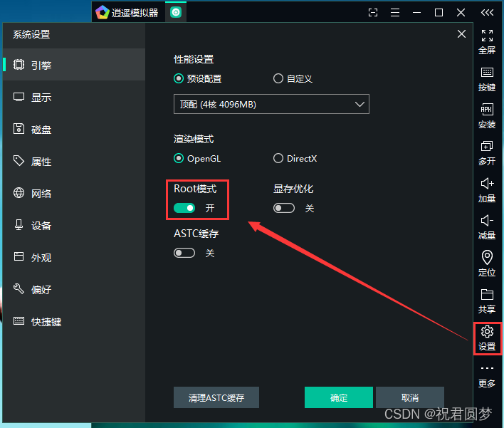The width and height of the screenshot is (504, 428).
Task: Click the 确定 confirm button
Action: click(338, 397)
